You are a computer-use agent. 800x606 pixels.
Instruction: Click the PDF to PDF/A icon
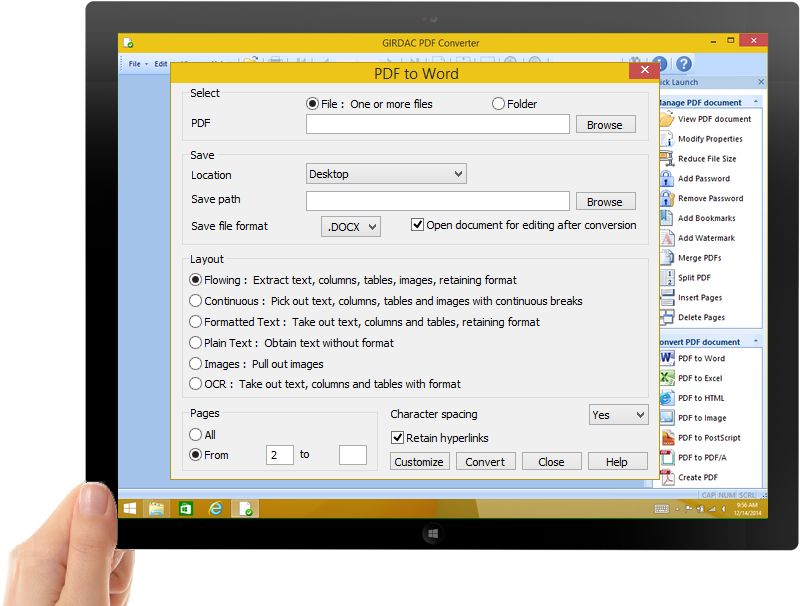667,458
